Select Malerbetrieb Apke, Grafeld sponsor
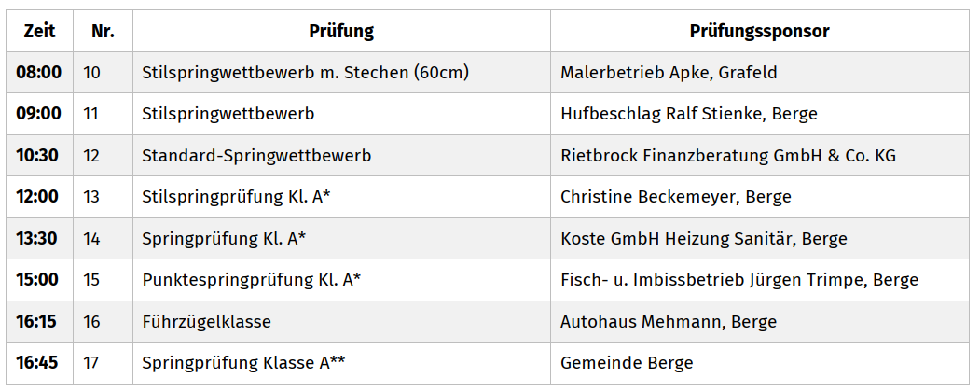This screenshot has width=980, height=392. click(x=669, y=73)
